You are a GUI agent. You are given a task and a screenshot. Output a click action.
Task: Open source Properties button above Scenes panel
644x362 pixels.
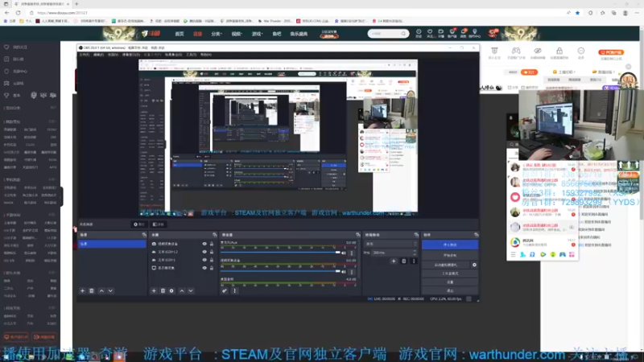click(x=139, y=224)
